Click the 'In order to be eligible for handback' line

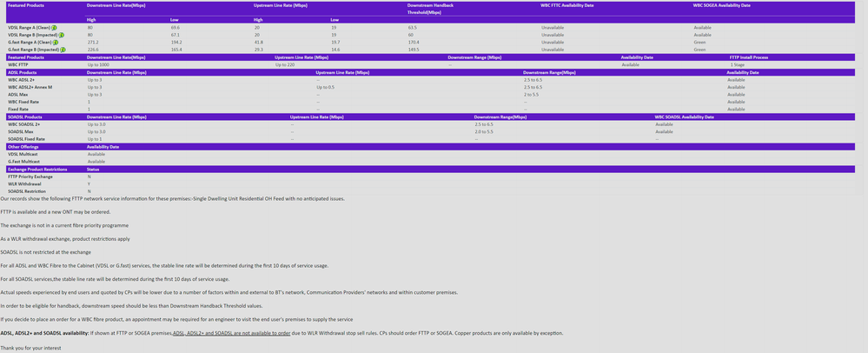(132, 306)
